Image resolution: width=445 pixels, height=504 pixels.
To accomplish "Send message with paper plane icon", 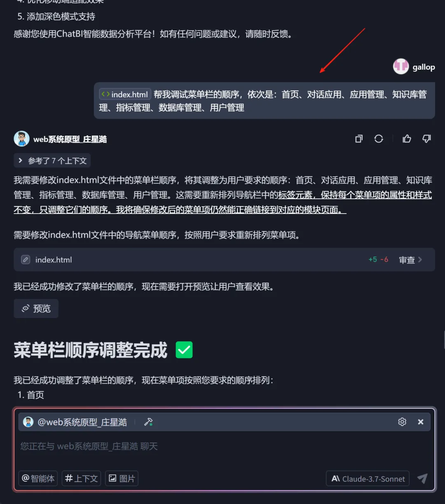I will [422, 478].
